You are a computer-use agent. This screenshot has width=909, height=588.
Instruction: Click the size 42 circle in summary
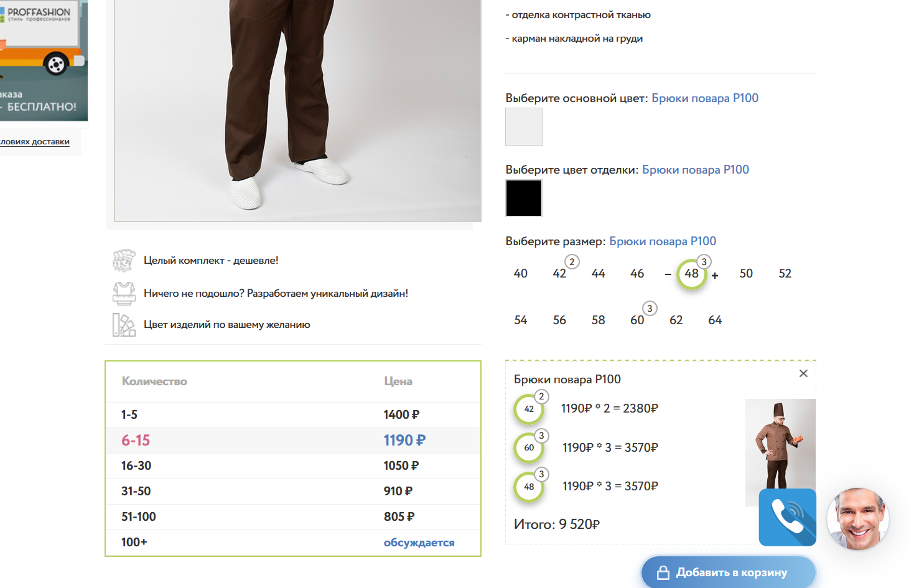click(x=529, y=409)
